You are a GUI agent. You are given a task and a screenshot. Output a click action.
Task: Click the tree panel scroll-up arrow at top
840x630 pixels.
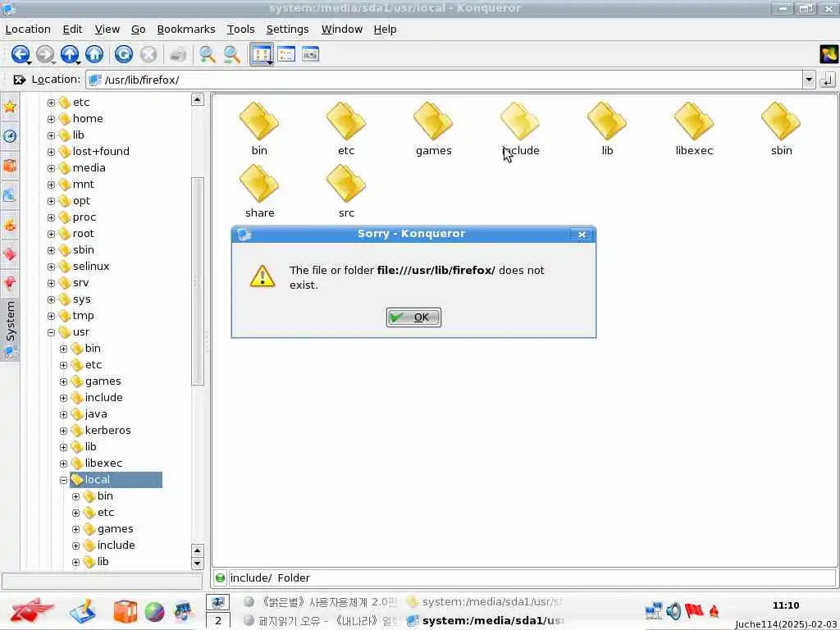[x=198, y=99]
